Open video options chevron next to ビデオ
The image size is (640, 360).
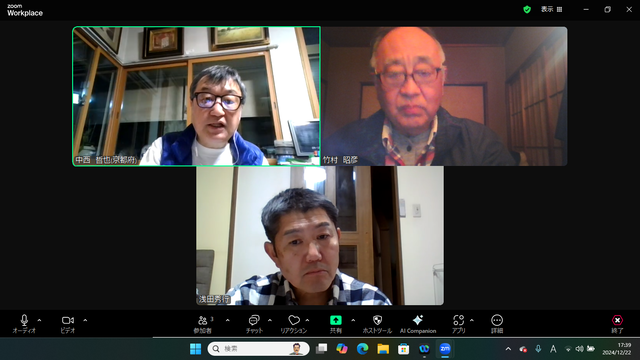85,320
